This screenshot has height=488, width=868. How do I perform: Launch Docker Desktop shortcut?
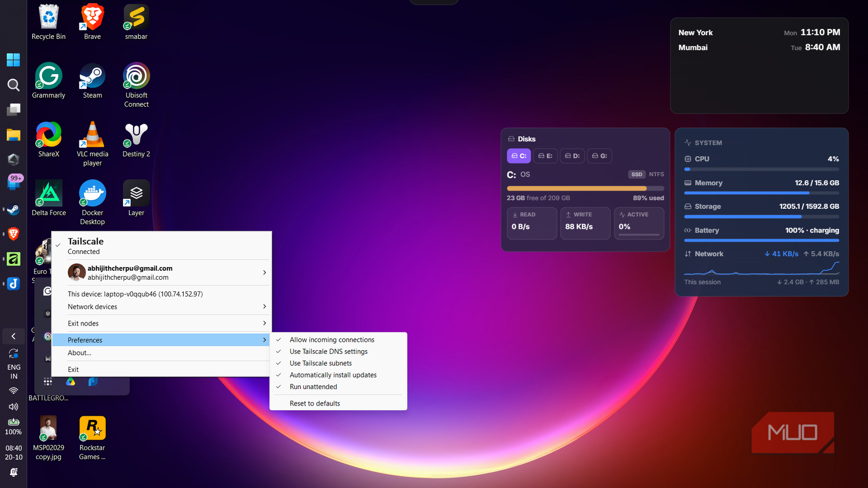tap(92, 203)
